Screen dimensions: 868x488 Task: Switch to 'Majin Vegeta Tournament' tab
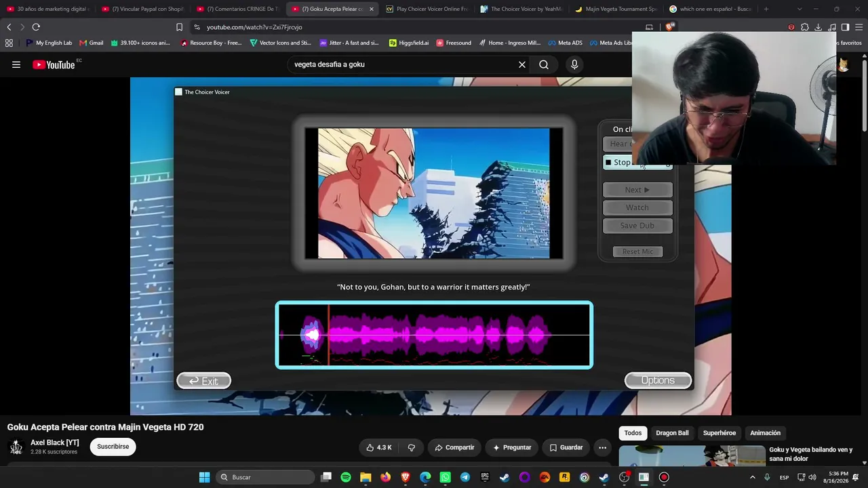pos(616,9)
